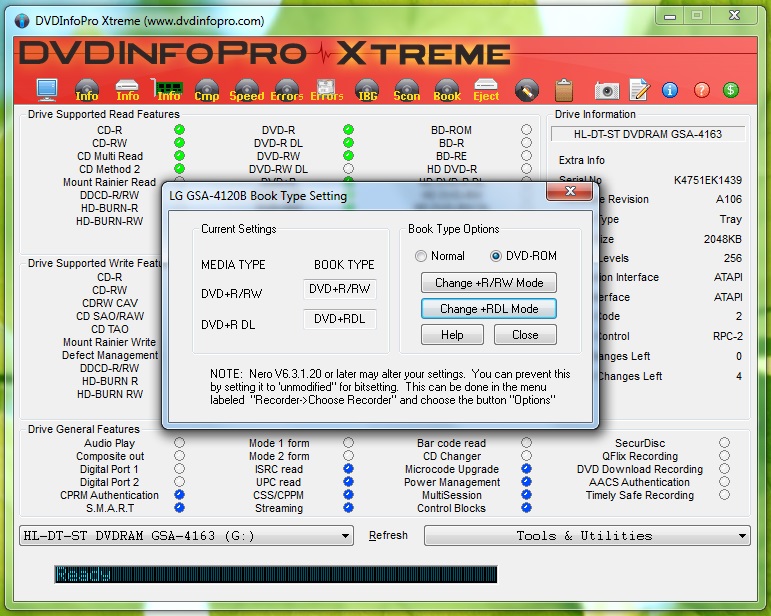The image size is (771, 616).
Task: Click the MEDIA TYPE column header
Action: (233, 264)
